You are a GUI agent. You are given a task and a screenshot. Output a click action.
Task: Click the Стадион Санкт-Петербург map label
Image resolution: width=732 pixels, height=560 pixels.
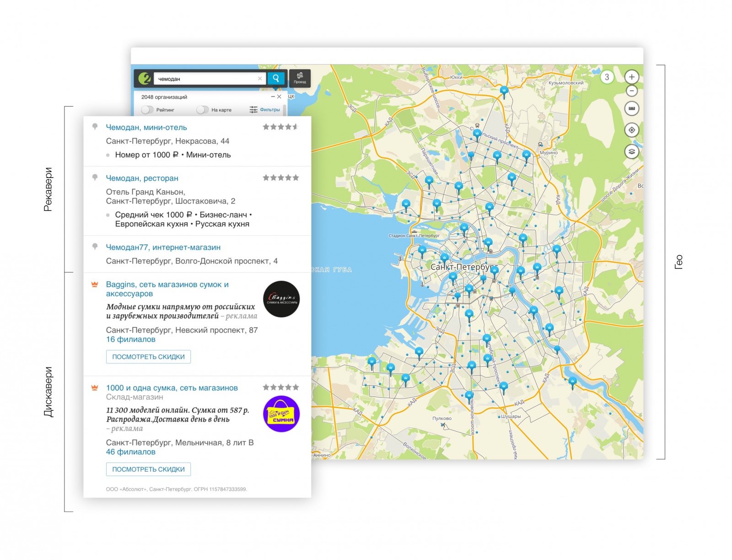point(414,236)
